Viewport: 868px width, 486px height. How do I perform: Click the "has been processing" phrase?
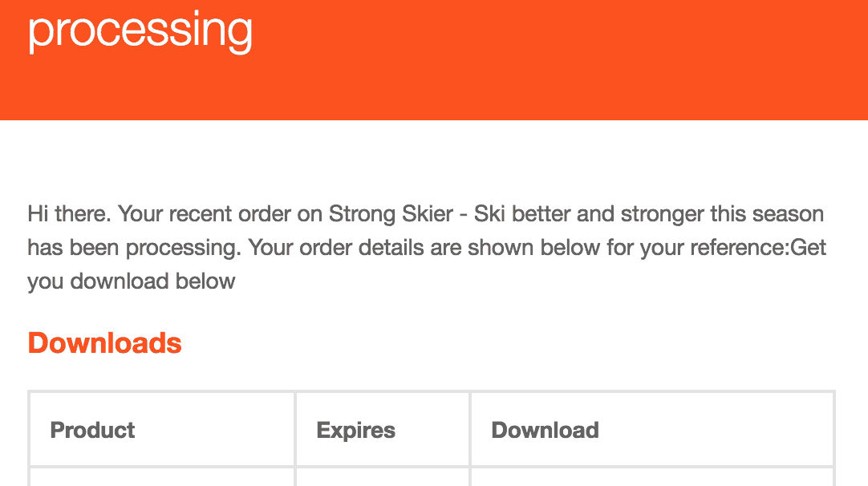135,248
